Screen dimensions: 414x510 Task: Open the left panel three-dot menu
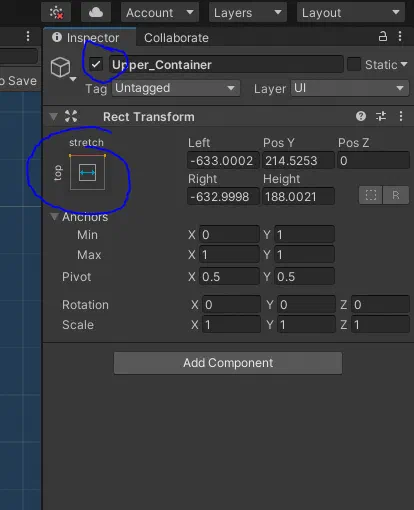pos(28,36)
